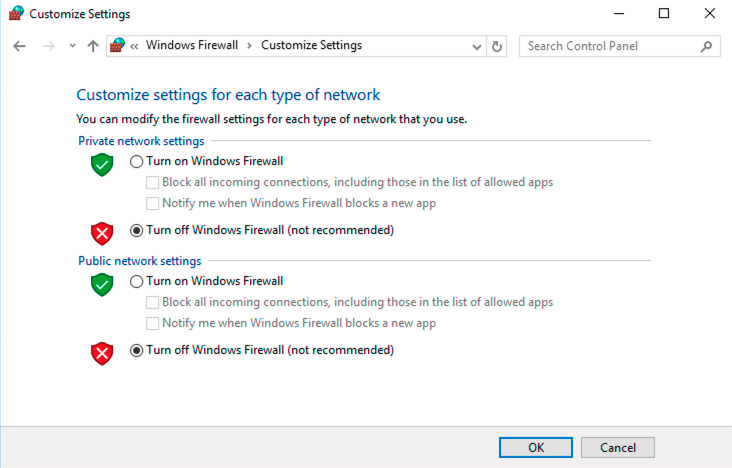Click the firewall icon in title bar
Image resolution: width=732 pixels, height=468 pixels.
pos(16,14)
